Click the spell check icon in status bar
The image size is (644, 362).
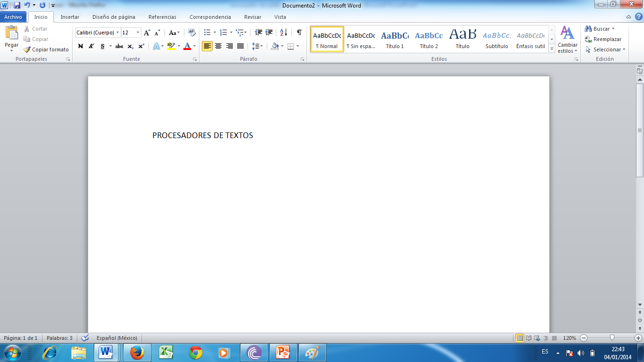click(x=85, y=338)
